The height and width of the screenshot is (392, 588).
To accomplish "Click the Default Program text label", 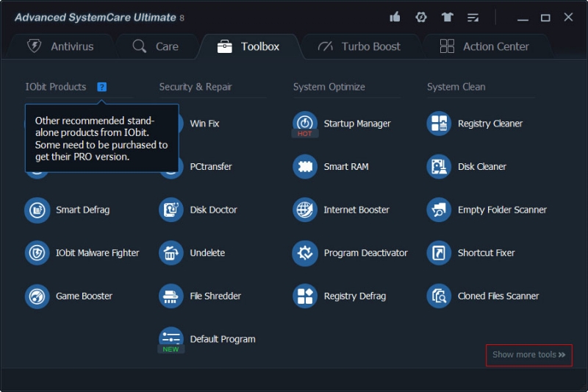I will [x=223, y=339].
